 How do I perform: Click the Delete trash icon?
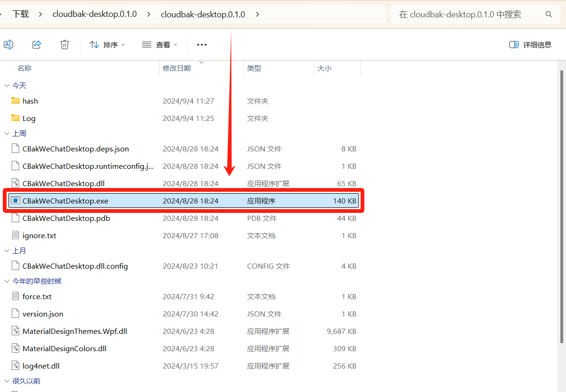(x=65, y=45)
